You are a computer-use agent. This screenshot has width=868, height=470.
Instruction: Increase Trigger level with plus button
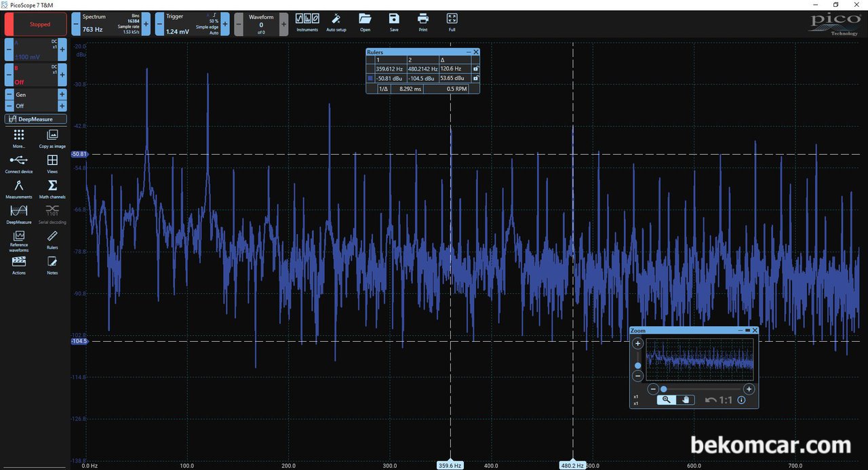[x=225, y=24]
